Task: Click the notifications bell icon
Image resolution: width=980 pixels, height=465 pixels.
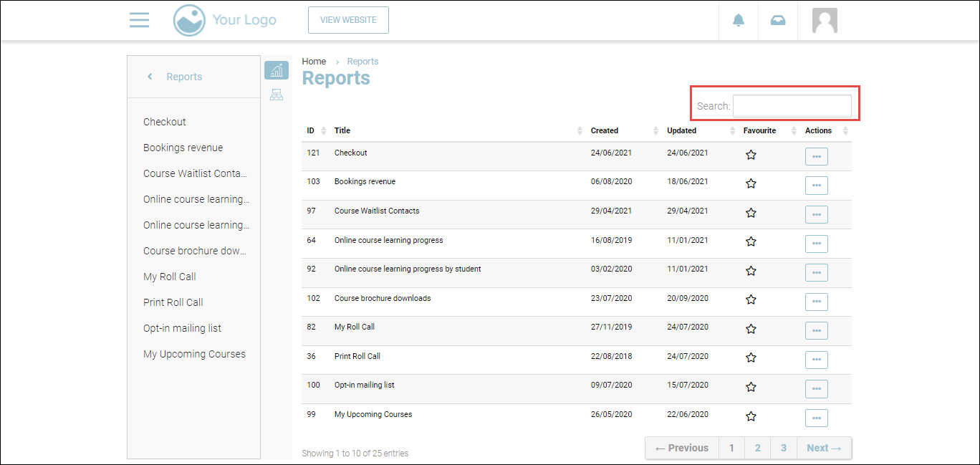Action: pyautogui.click(x=739, y=20)
